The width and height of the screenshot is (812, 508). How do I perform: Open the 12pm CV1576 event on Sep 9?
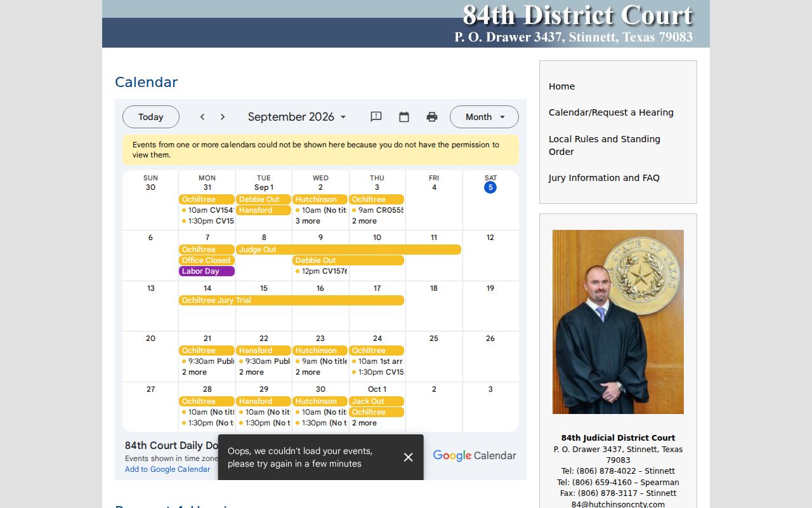(x=320, y=271)
